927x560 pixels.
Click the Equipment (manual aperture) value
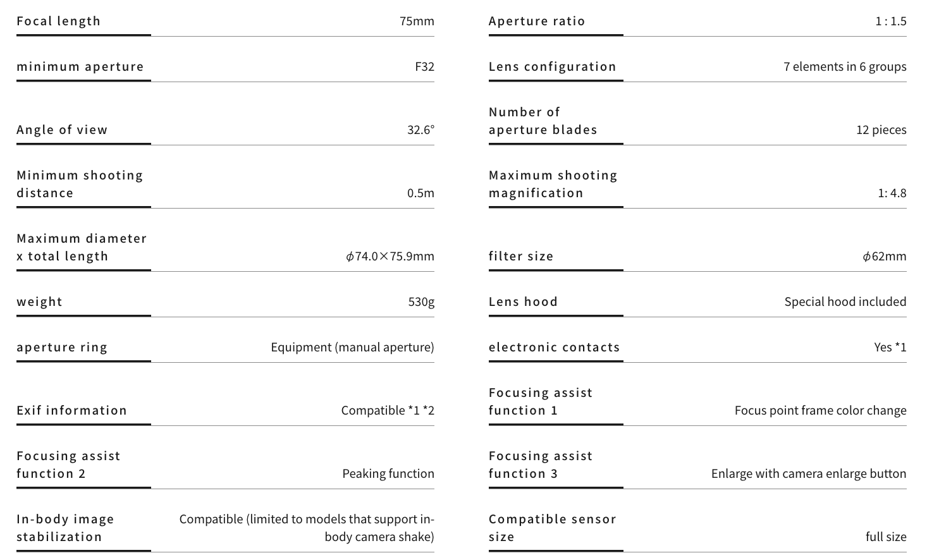click(x=352, y=347)
